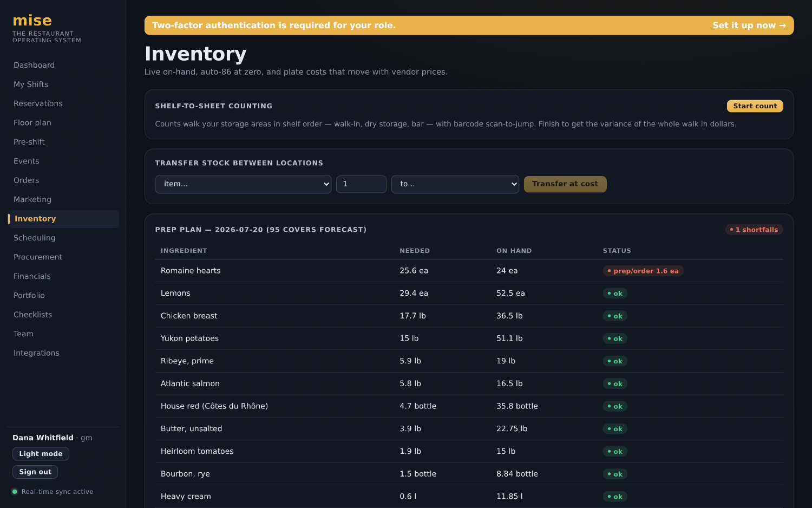Click 'Bourbon, rye' ingredient
This screenshot has width=812, height=508.
click(x=185, y=474)
